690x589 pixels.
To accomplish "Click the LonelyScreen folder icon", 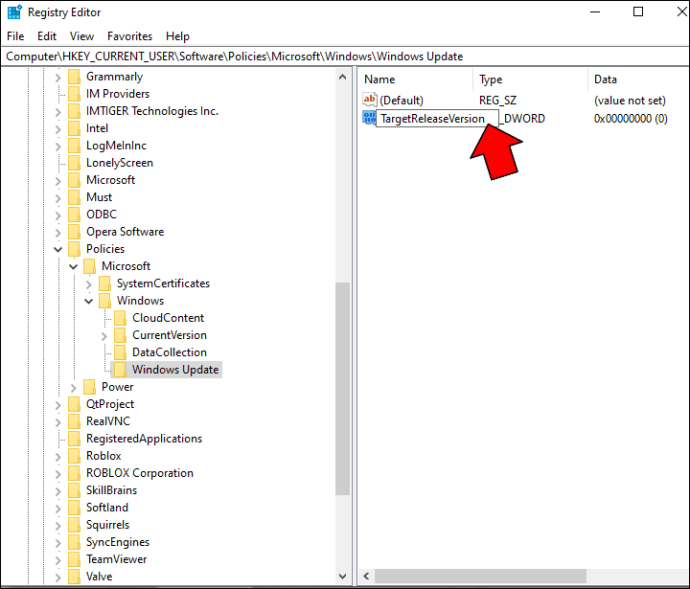I will (74, 163).
